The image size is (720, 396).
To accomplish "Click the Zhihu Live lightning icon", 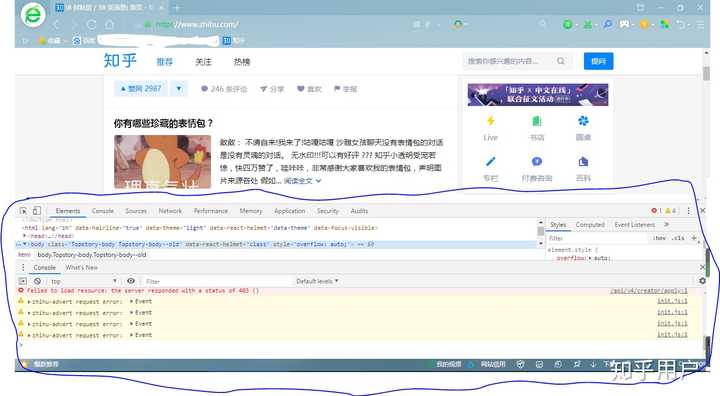I will 490,121.
